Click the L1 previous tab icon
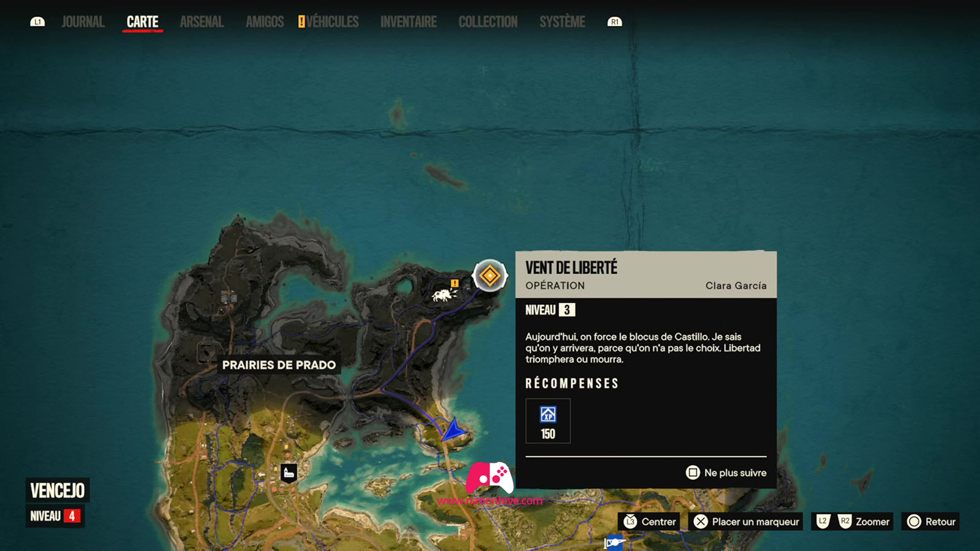This screenshot has width=980, height=551. coord(37,22)
